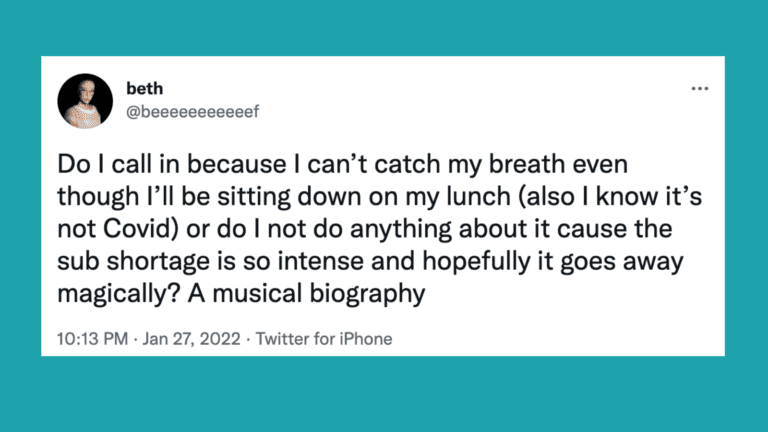
Task: Open the "beth" display name link
Action: pos(145,90)
